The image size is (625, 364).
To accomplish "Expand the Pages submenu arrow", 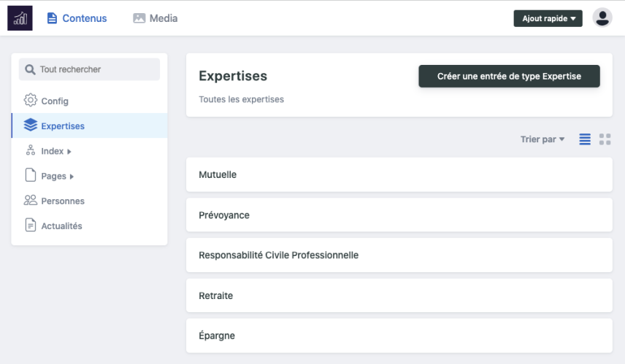I will tap(72, 177).
